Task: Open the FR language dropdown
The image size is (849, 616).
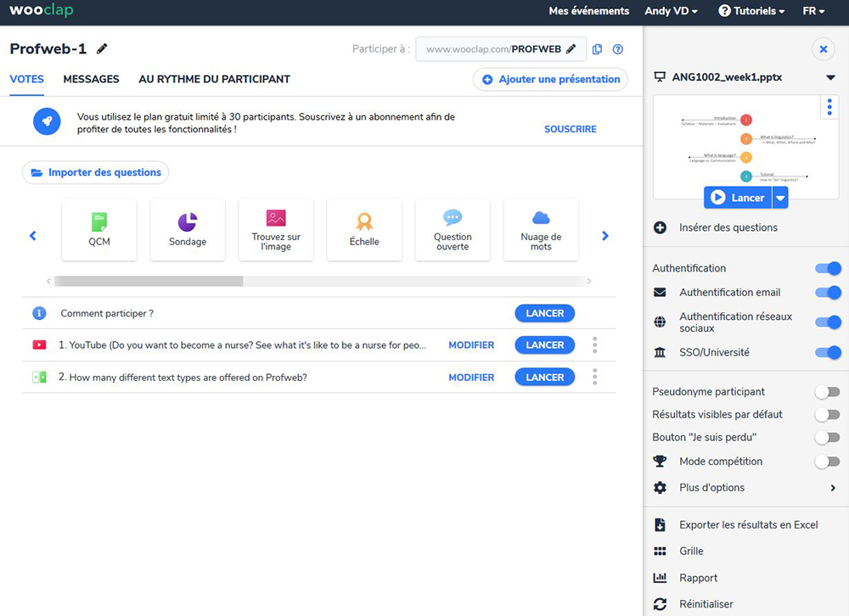Action: click(x=814, y=11)
